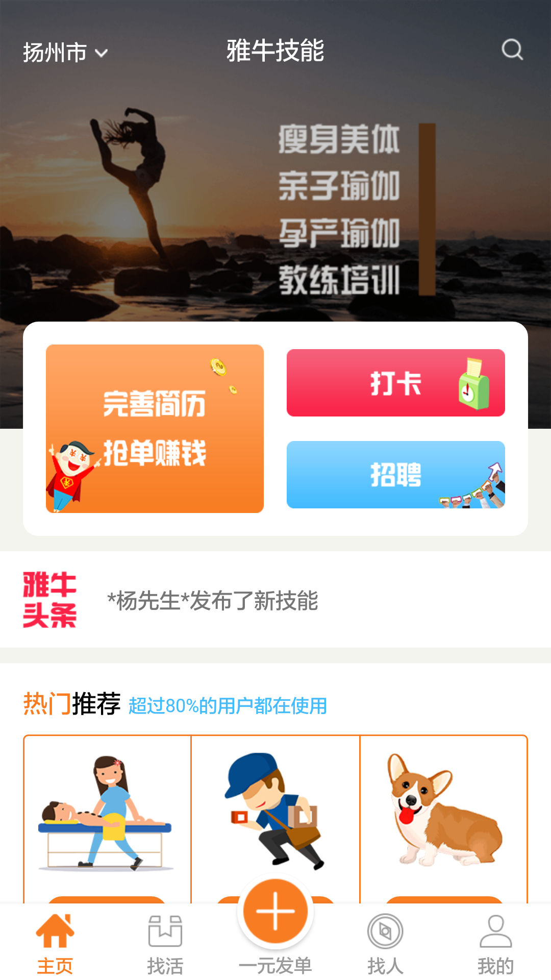Viewport: 551px width, 980px height.
Task: Open the 找人 compass icon
Action: point(385,932)
